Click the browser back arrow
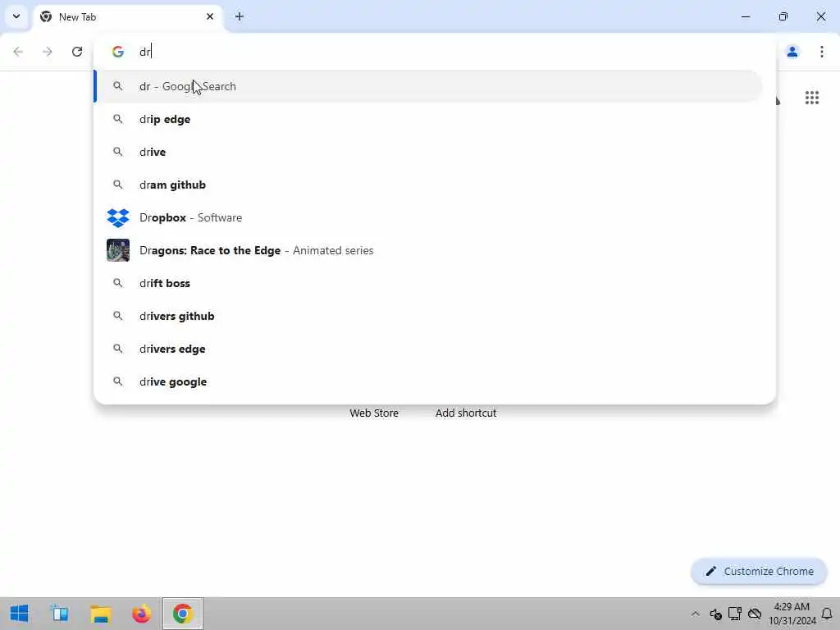Image resolution: width=840 pixels, height=630 pixels. pyautogui.click(x=18, y=52)
